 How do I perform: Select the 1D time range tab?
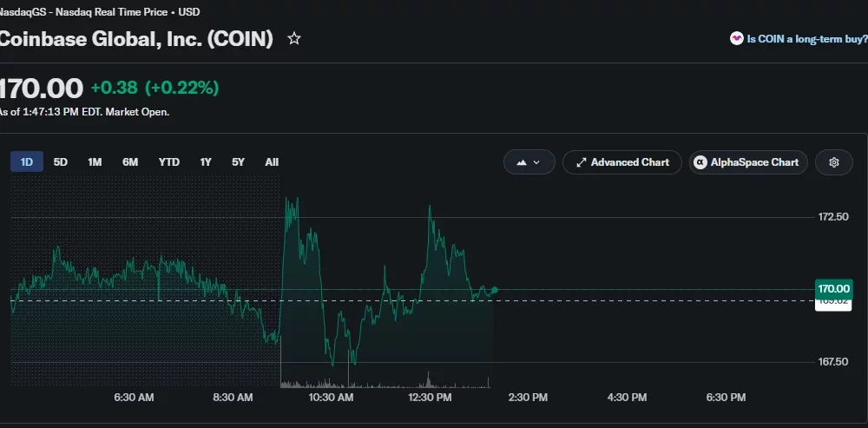(27, 162)
